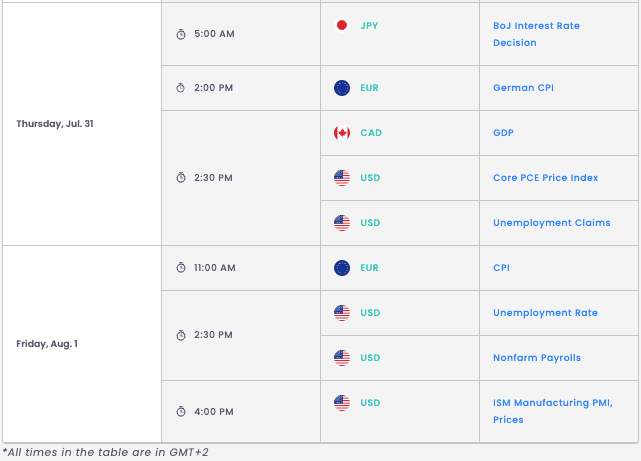
Task: Click the clock icon beside 2:00 PM
Action: (x=181, y=88)
